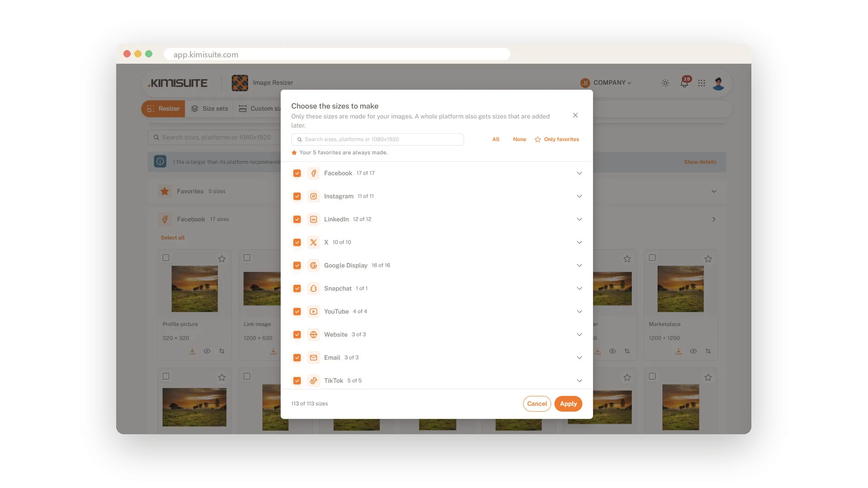Screen dimensions: 868x488
Task: Switch to the Resizer tab
Action: (163, 108)
